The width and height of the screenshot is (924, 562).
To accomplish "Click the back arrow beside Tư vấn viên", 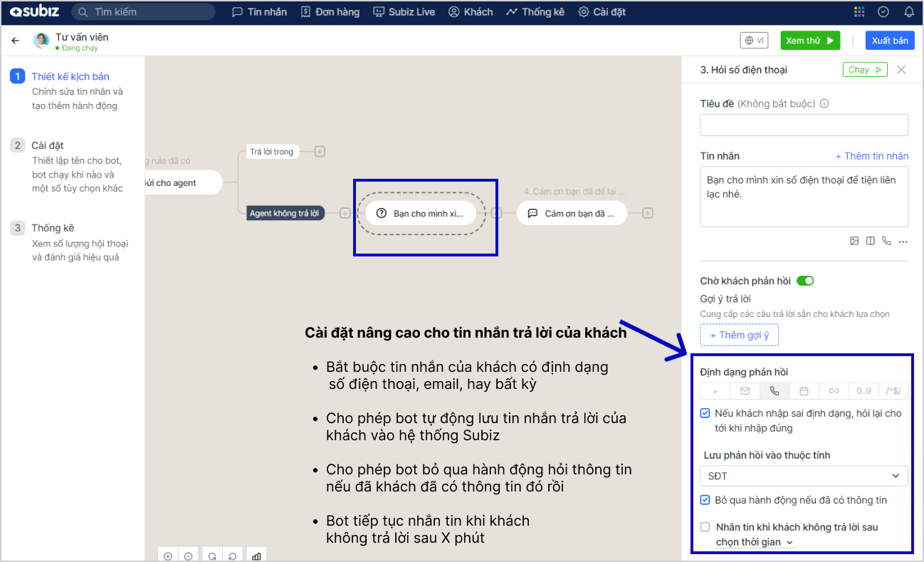I will [x=16, y=41].
